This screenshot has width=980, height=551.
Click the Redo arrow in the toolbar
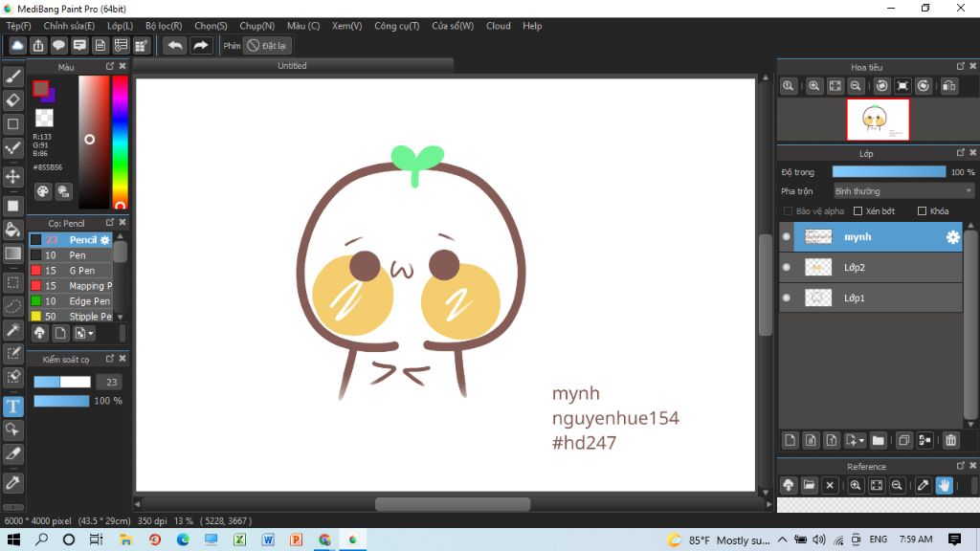(201, 46)
